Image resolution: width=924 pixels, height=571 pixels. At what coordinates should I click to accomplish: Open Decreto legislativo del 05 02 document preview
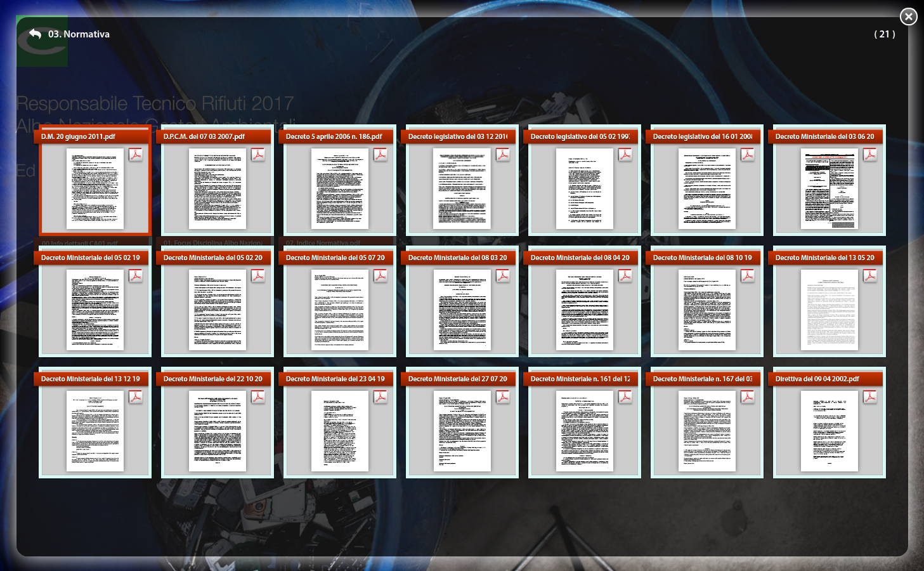584,189
